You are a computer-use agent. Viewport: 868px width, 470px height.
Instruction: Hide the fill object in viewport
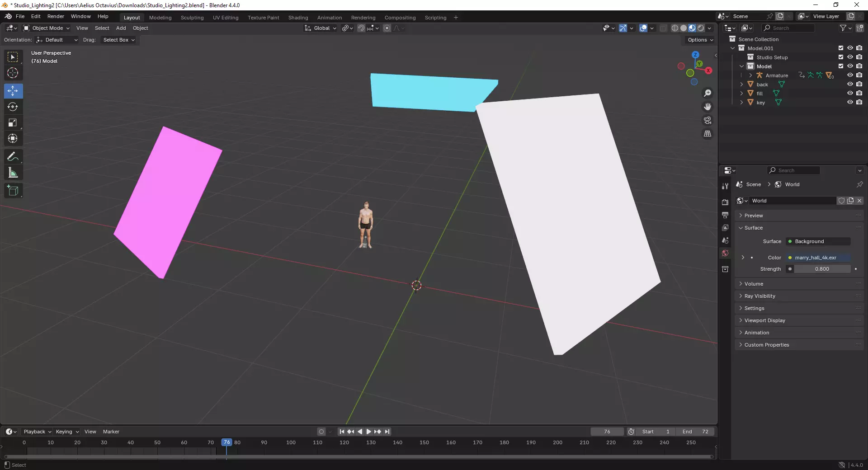(850, 93)
